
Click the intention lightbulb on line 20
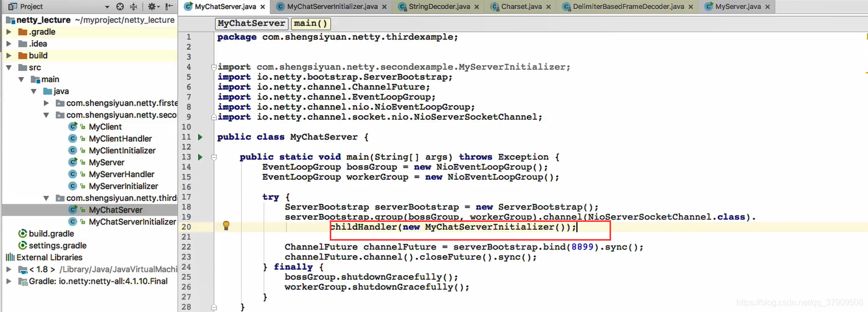pos(226,226)
